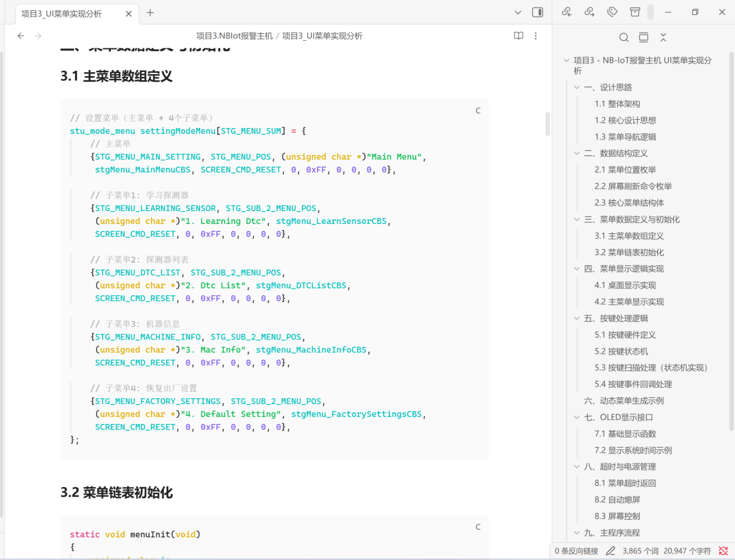Open the outgoing links sidebar tab icon

[x=589, y=12]
